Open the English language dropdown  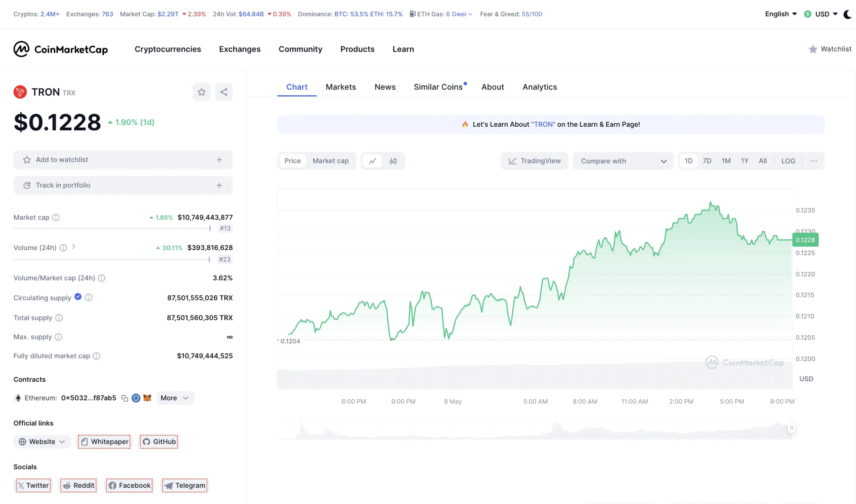point(781,14)
